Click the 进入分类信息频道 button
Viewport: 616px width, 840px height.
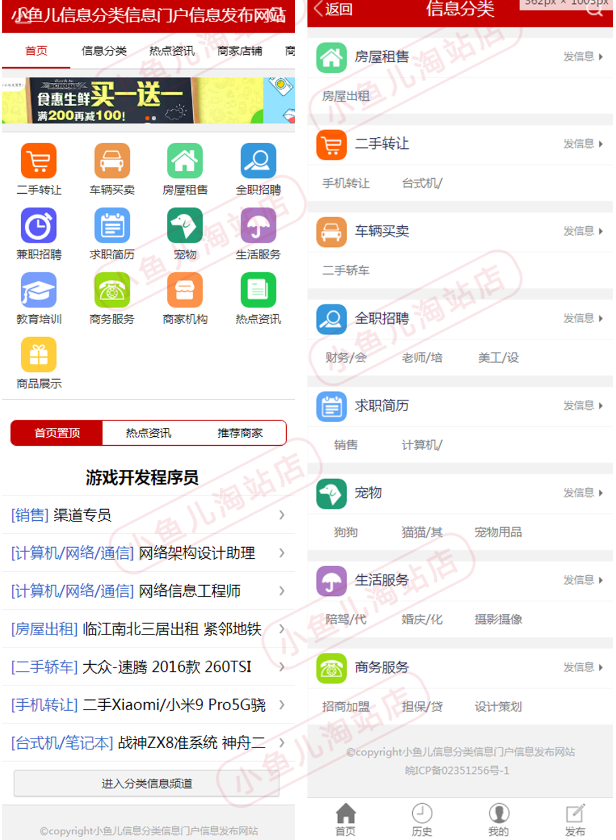[x=147, y=783]
